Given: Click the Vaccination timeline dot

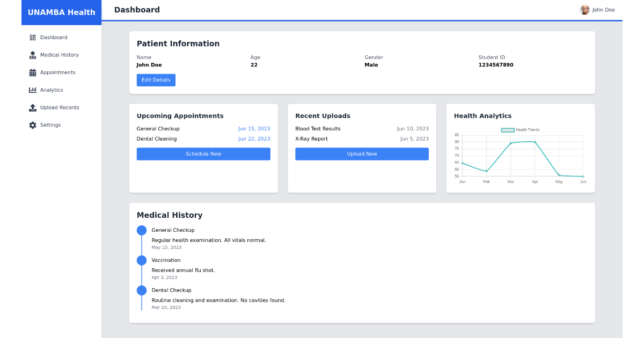Looking at the screenshot, I should click(x=142, y=260).
